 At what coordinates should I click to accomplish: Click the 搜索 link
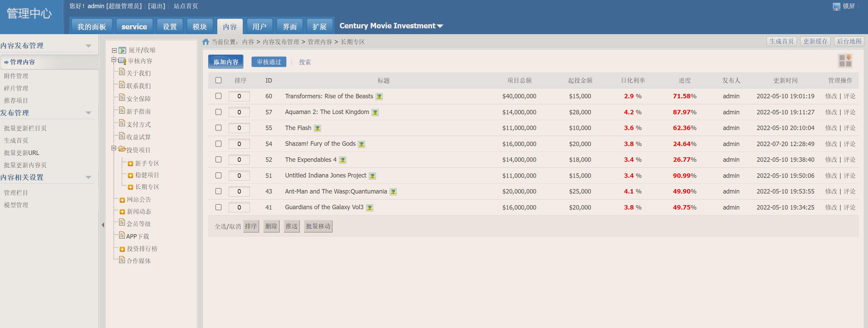coord(305,62)
